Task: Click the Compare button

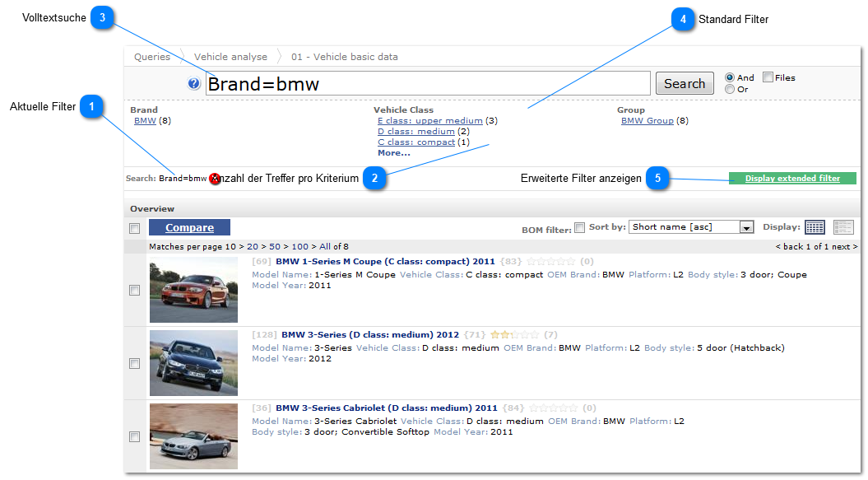Action: (189, 227)
